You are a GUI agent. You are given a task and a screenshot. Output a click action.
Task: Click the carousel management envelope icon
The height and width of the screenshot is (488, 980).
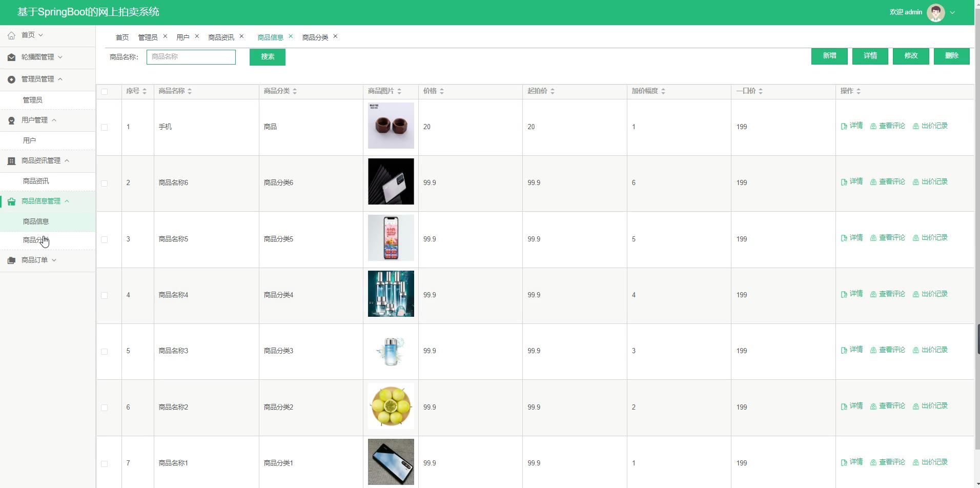coord(11,57)
